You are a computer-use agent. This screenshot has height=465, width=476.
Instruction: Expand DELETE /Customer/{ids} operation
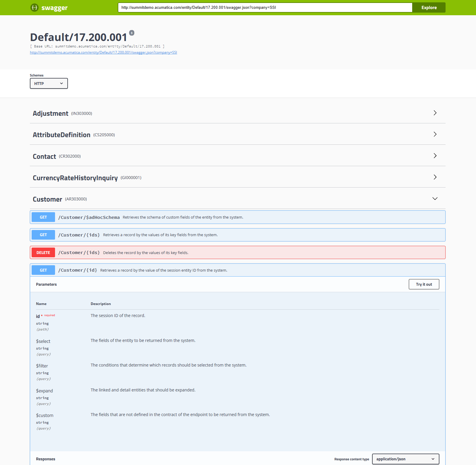[x=238, y=253]
